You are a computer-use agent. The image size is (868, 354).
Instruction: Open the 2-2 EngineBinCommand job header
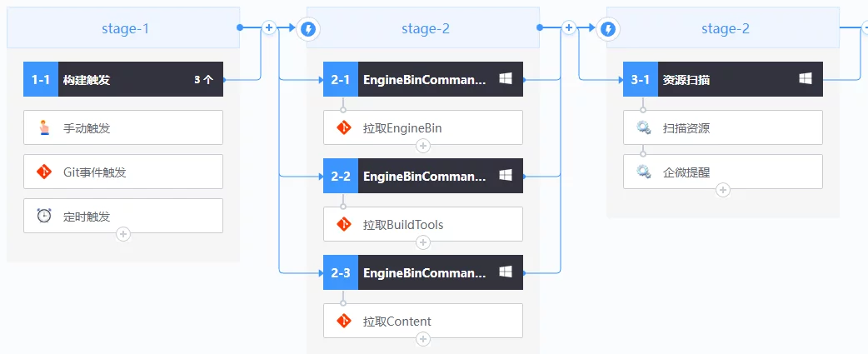pos(425,176)
